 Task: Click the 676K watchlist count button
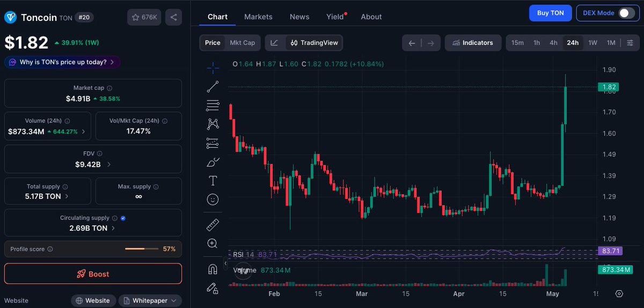(144, 17)
